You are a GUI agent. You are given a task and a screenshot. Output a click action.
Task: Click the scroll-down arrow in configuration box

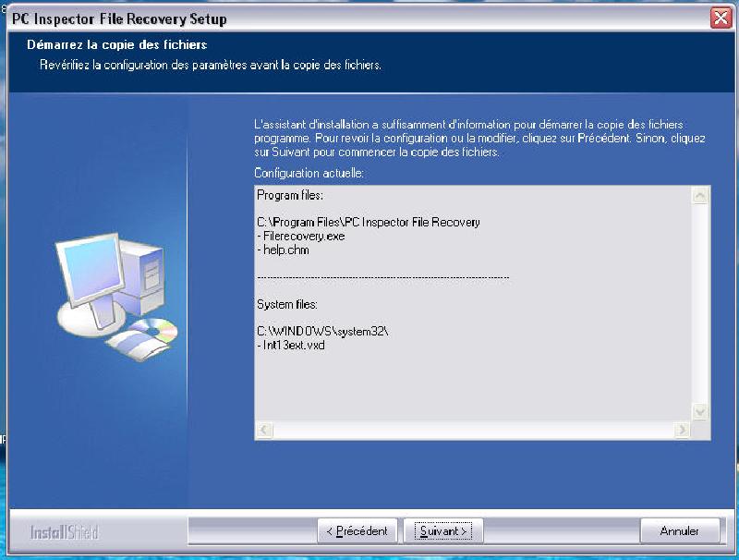click(x=700, y=412)
